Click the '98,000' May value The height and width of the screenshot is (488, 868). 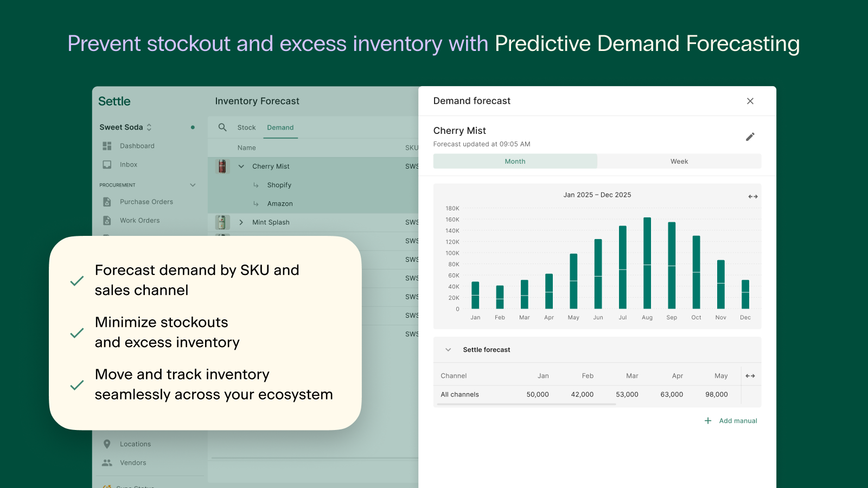click(x=717, y=395)
